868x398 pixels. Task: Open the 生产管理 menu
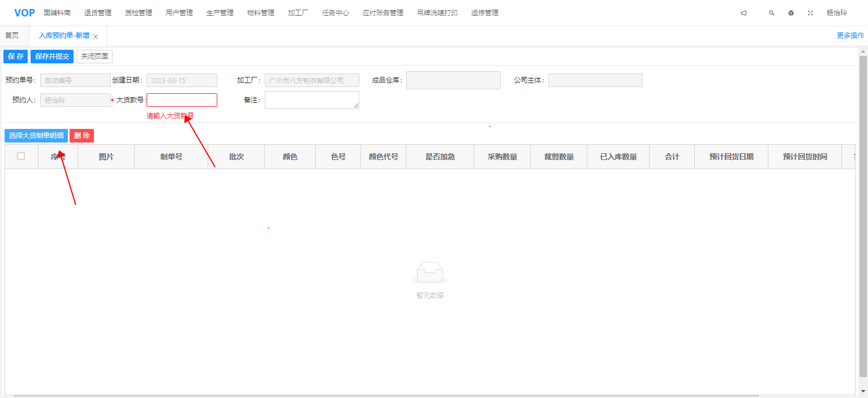pyautogui.click(x=220, y=13)
